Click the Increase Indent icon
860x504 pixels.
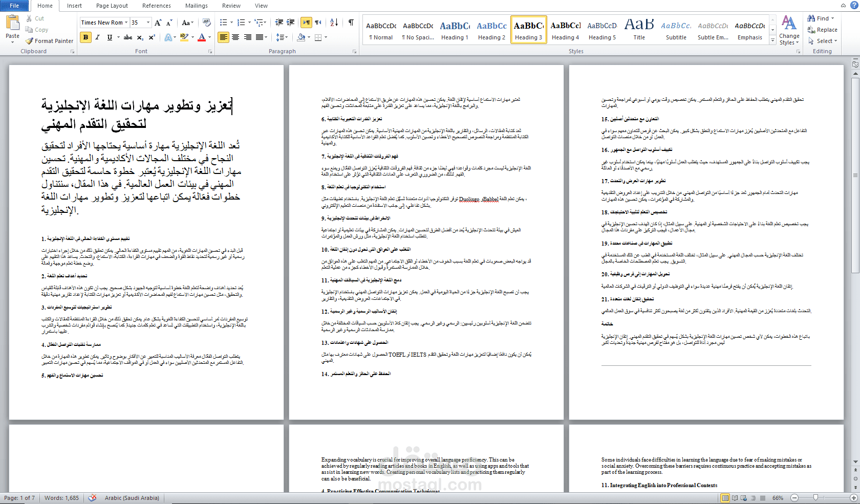[x=291, y=23]
